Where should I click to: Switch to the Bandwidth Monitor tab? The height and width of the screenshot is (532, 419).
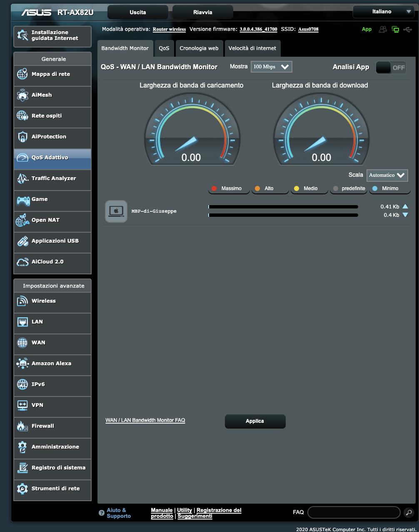click(125, 48)
